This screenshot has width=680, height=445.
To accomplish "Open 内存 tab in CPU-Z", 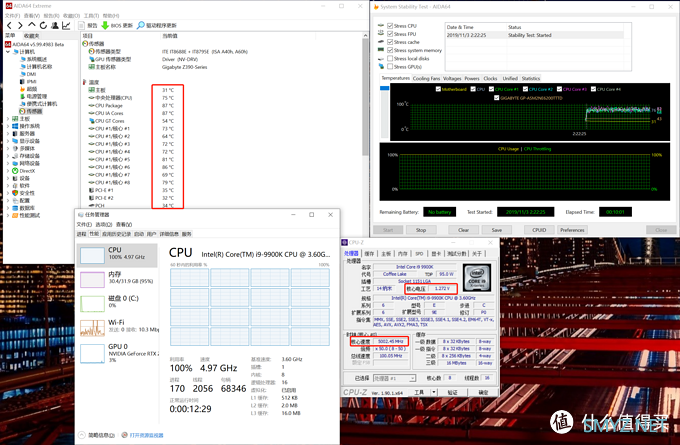I will [x=402, y=253].
